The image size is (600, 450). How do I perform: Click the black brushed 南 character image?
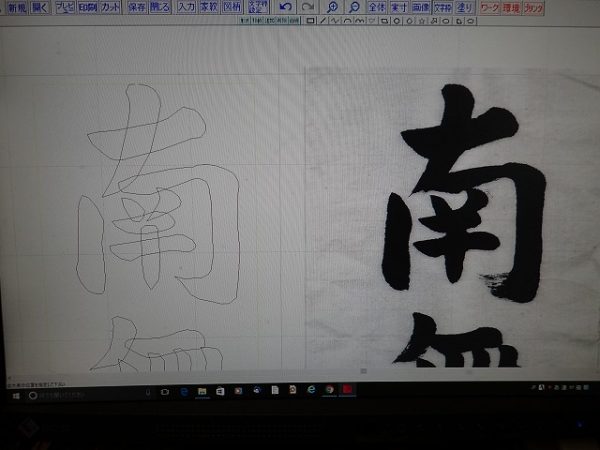coord(463,193)
